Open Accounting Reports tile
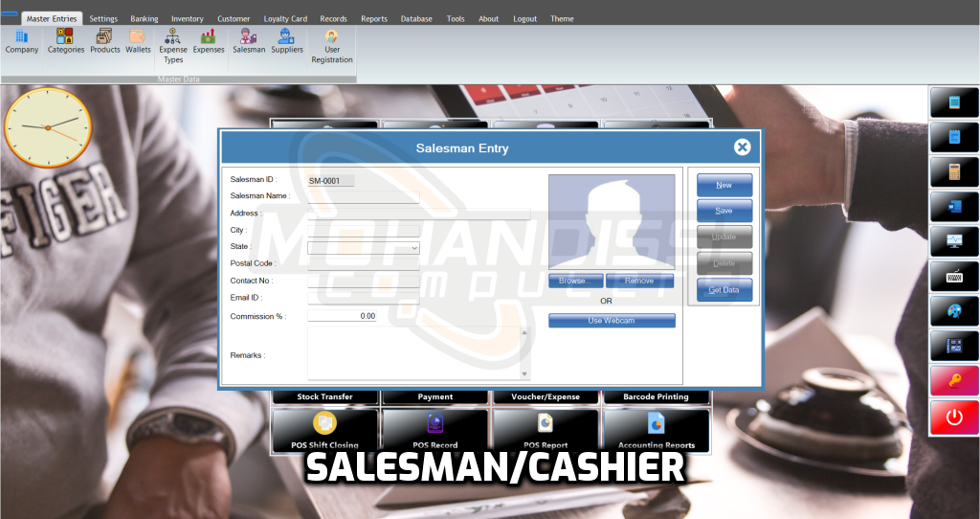This screenshot has width=980, height=519. (x=657, y=431)
